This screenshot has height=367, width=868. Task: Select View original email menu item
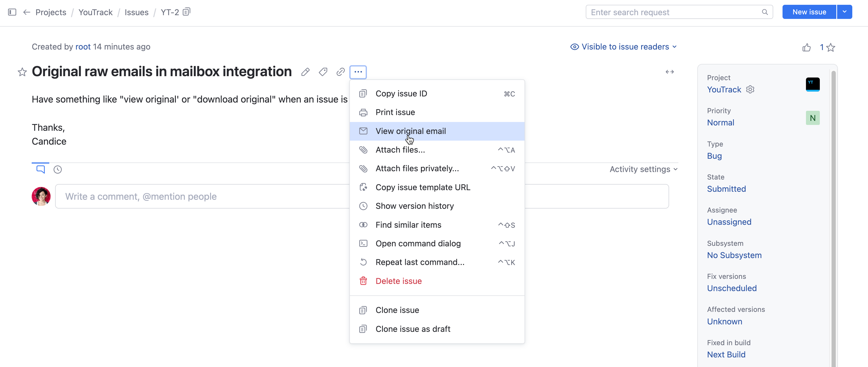tap(410, 131)
